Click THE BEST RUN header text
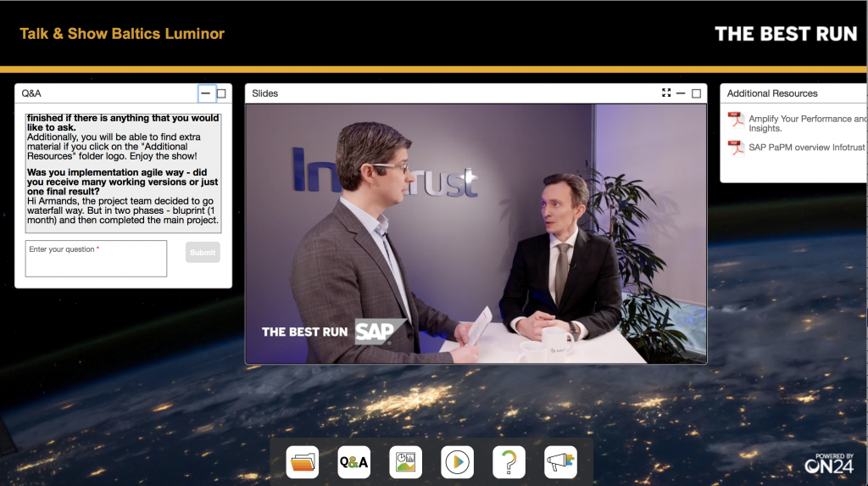Screen dimensions: 868x486 click(x=786, y=34)
